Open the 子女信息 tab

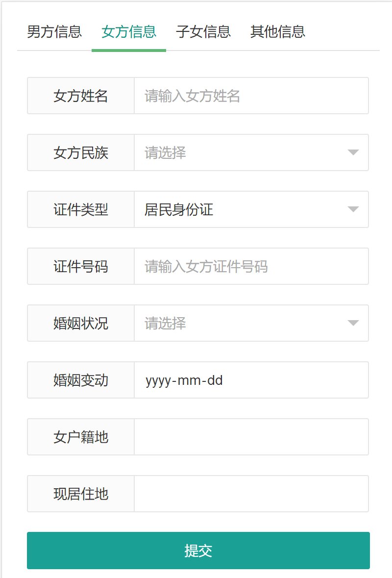pos(203,32)
